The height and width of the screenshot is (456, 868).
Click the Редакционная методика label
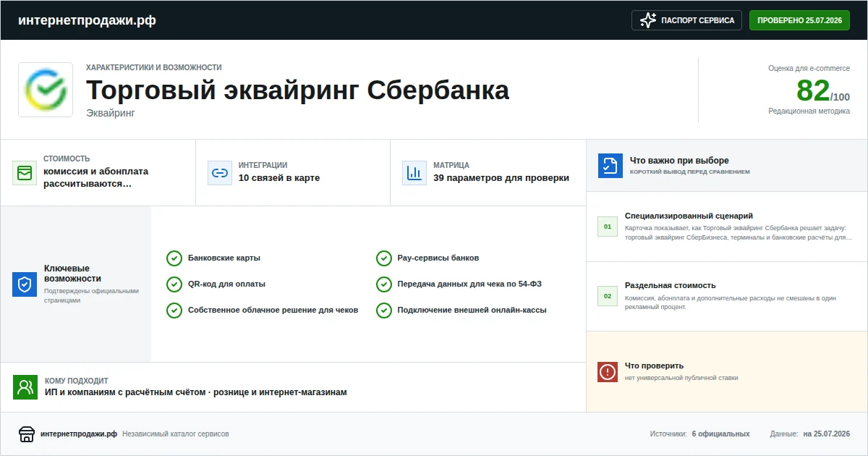(x=809, y=111)
